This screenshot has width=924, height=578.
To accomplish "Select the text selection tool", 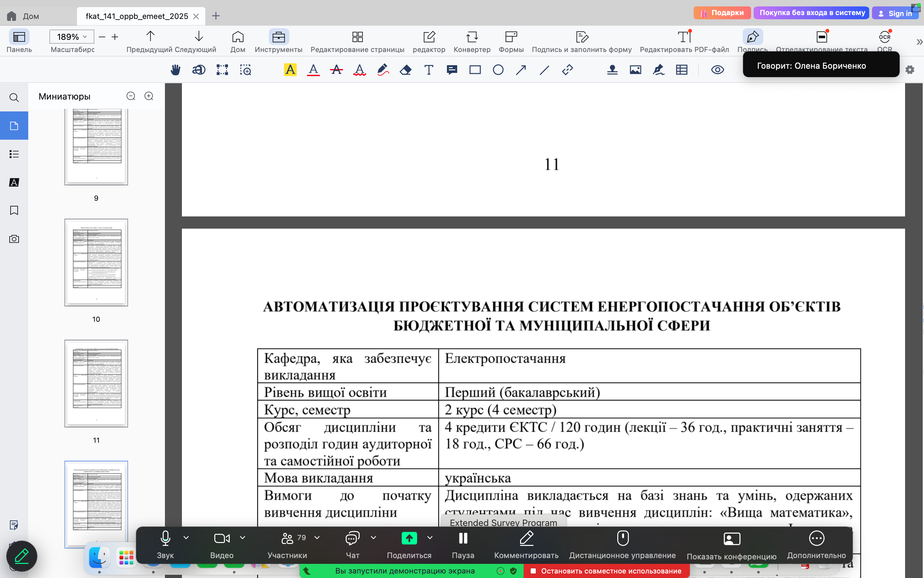I will coord(199,70).
